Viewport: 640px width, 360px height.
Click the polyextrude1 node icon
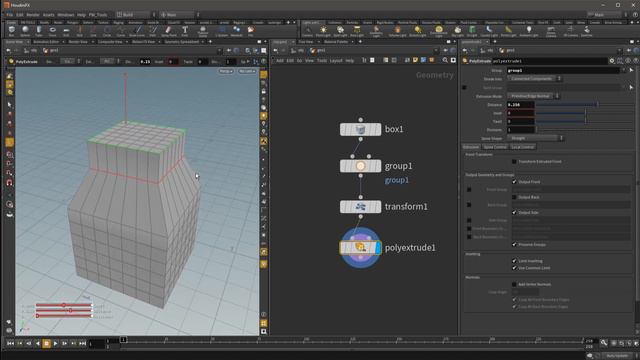[x=360, y=247]
